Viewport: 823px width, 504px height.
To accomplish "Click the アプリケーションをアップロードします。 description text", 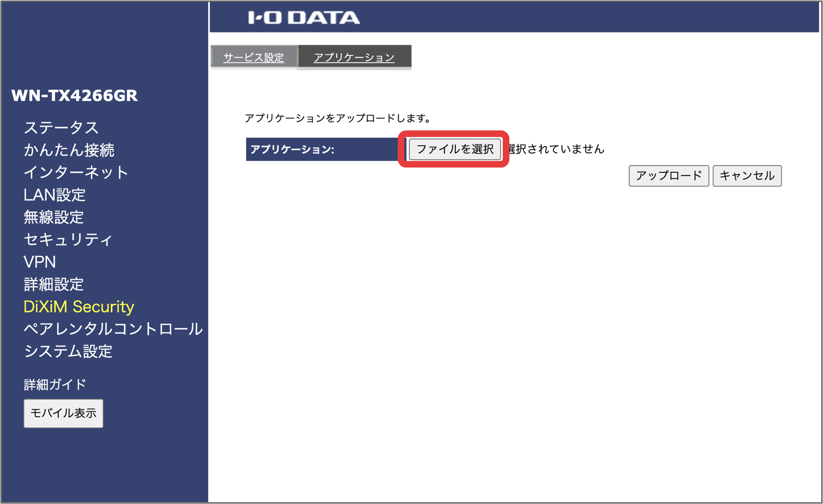I will (338, 118).
